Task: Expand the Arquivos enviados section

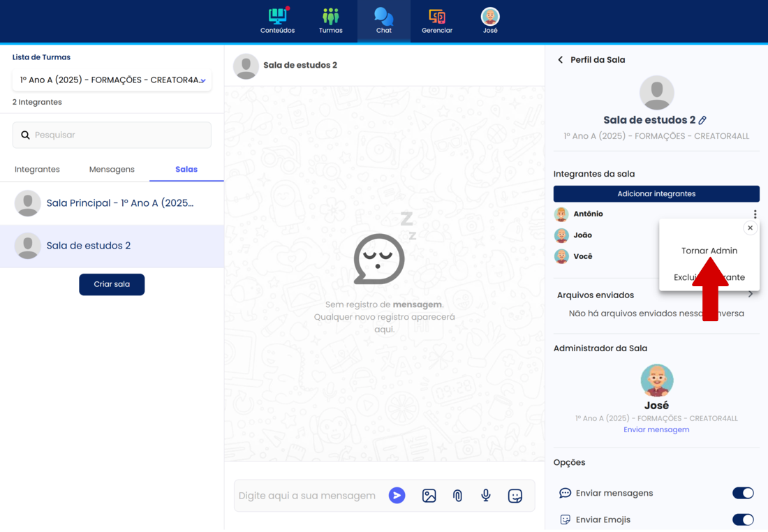Action: tap(751, 295)
